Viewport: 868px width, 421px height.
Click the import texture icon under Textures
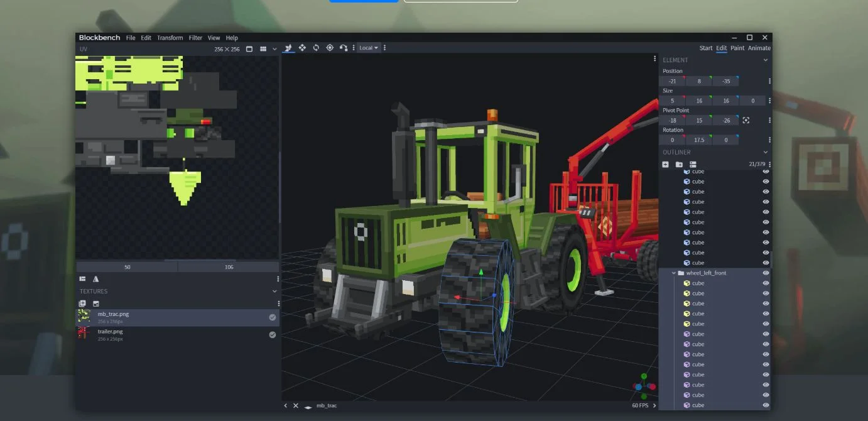82,303
